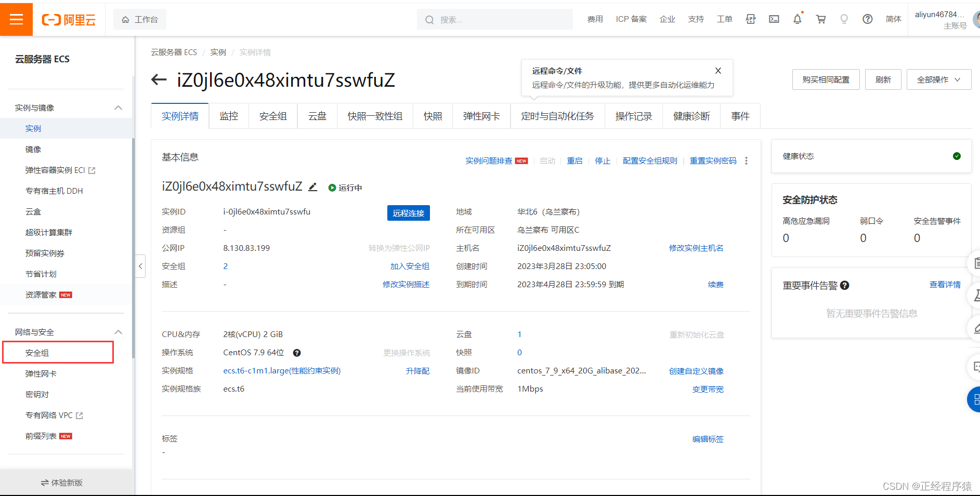Click the home icon in 工作台
Viewport: 980px width, 496px height.
125,20
